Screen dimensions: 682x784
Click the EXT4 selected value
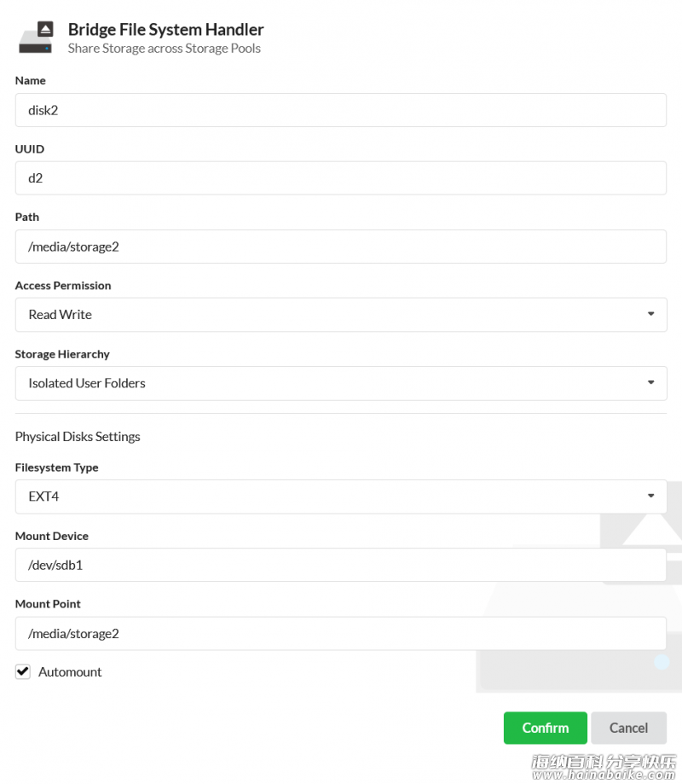(x=43, y=497)
